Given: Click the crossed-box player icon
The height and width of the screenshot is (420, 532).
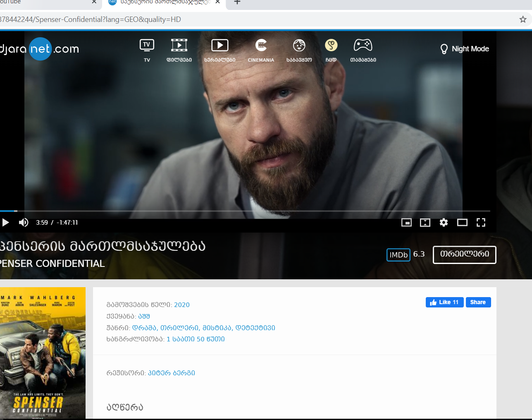Looking at the screenshot, I should coord(425,223).
